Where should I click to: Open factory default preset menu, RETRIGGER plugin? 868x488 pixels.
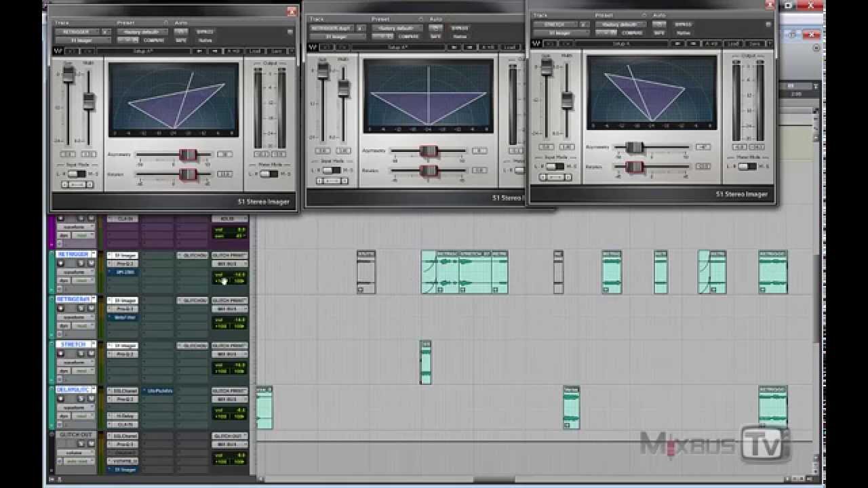tap(142, 32)
